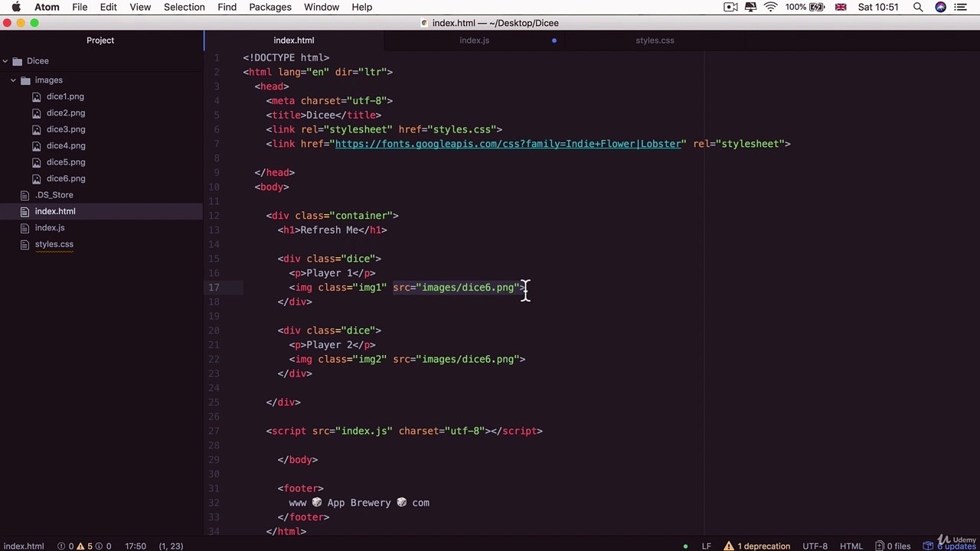980x551 pixels.
Task: Open the View menu
Action: tap(140, 7)
